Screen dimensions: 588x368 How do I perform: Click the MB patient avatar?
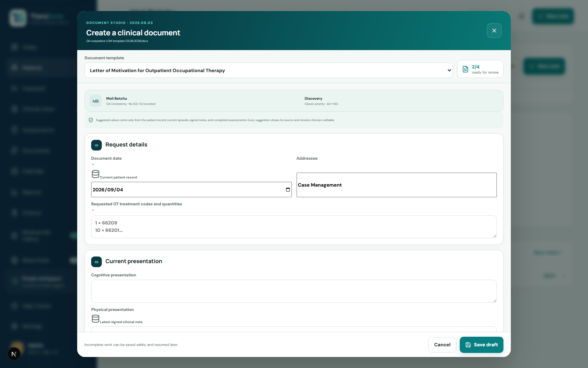[96, 101]
